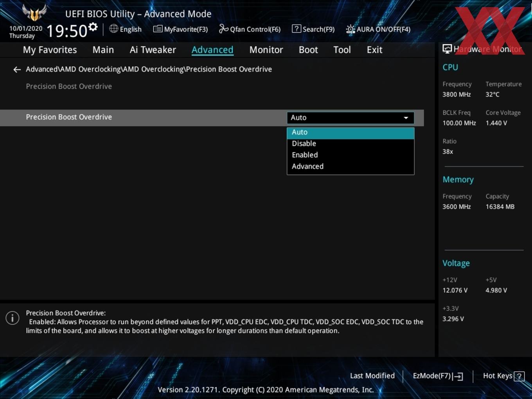Click +3.3V value 3.296 V
The image size is (532, 399).
[x=453, y=319]
